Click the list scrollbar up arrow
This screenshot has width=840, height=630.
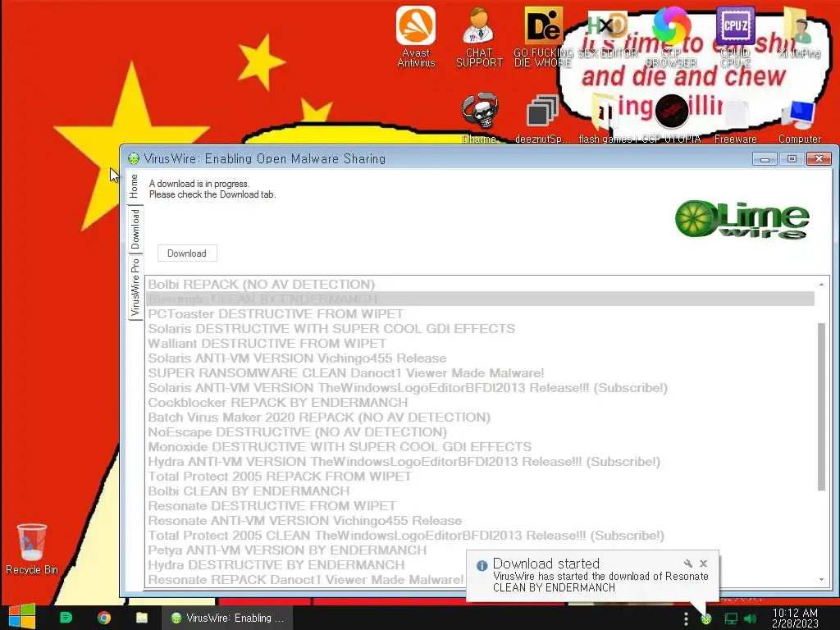coord(821,284)
